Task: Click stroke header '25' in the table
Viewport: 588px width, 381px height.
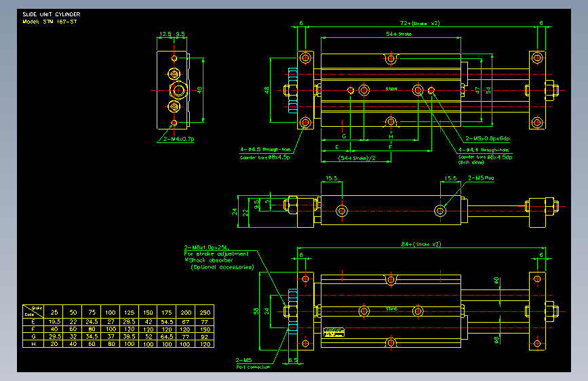Action: (54, 313)
